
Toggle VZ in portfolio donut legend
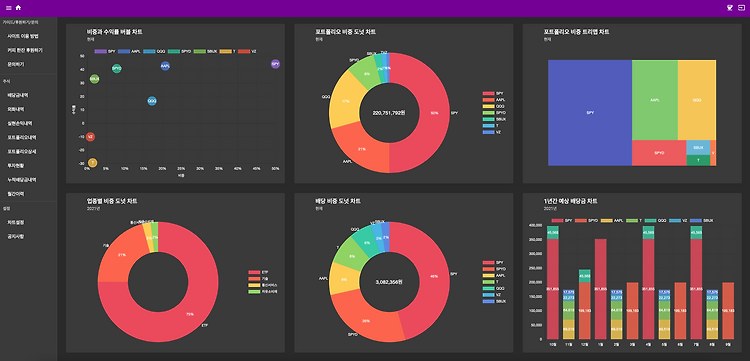[492, 131]
